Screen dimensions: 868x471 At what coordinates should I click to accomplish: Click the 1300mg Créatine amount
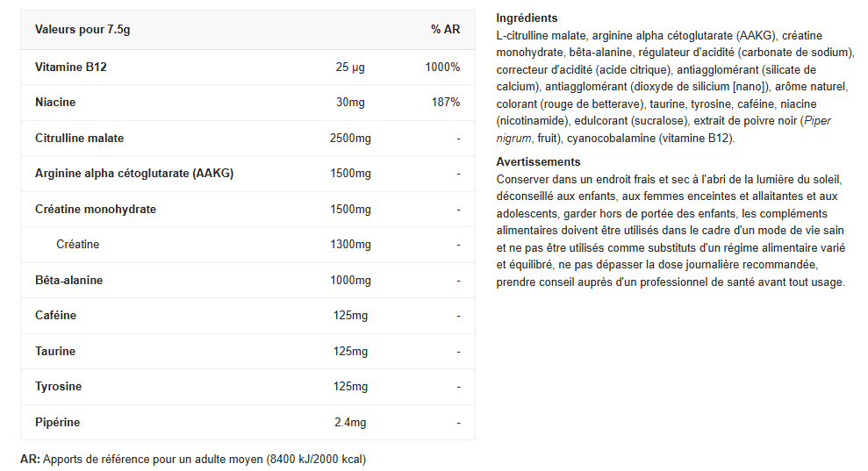click(350, 245)
